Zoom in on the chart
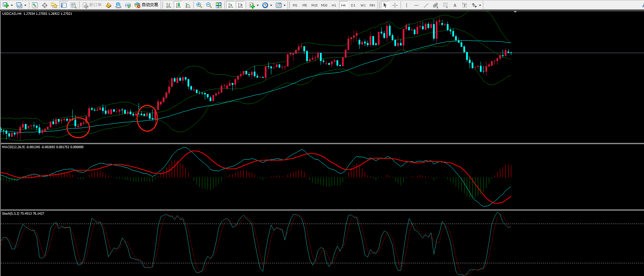Image resolution: width=644 pixels, height=276 pixels. (x=199, y=5)
